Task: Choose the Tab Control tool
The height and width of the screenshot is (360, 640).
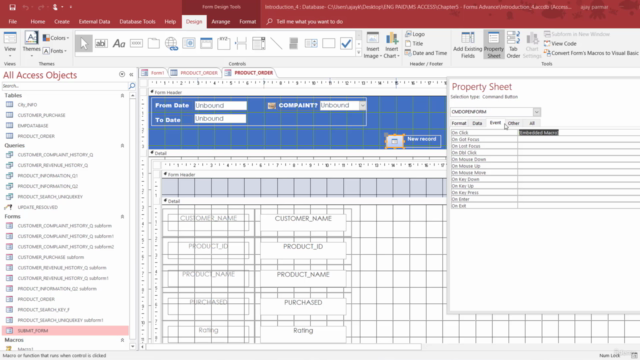Action: pos(154,43)
